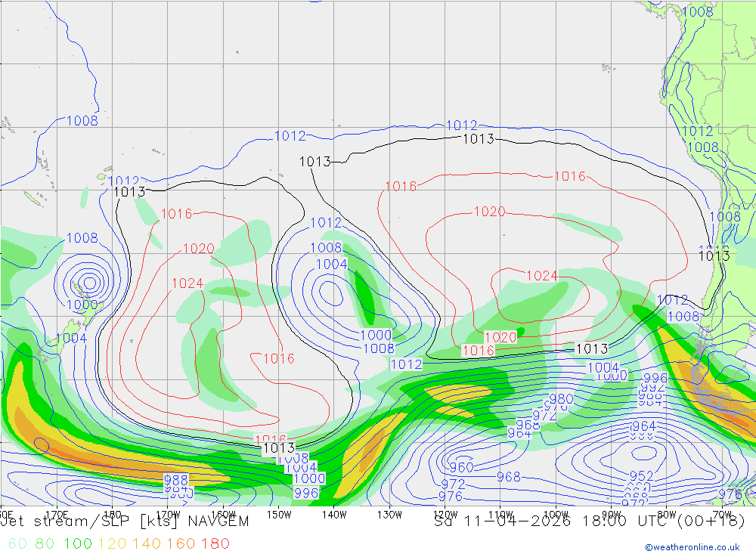The image size is (756, 554).
Task: Click the 110W longitude label
Action: click(500, 515)
